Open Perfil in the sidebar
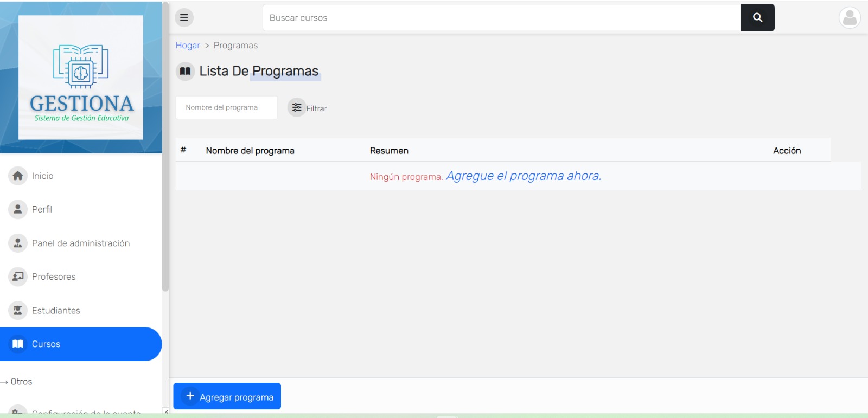Viewport: 868px width, 418px height. point(81,209)
